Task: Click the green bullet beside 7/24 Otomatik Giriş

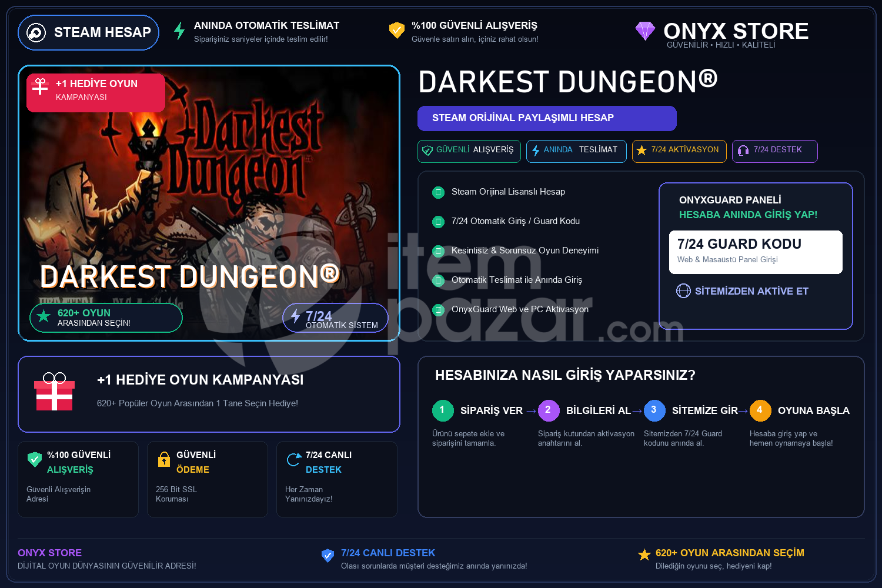Action: tap(438, 222)
